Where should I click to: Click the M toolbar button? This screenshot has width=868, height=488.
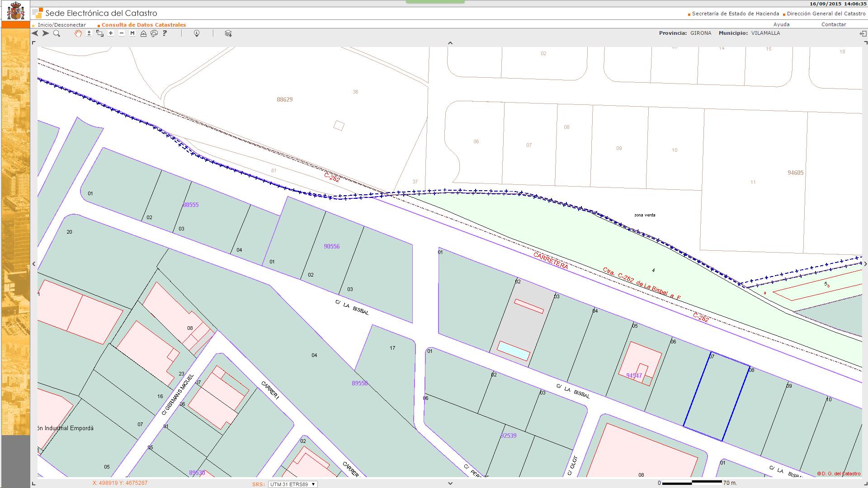tap(132, 33)
